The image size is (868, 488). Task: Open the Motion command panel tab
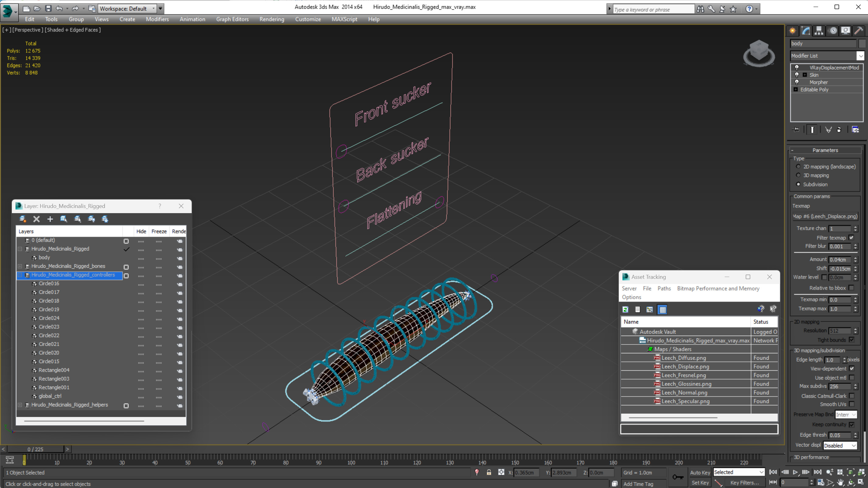coord(833,31)
